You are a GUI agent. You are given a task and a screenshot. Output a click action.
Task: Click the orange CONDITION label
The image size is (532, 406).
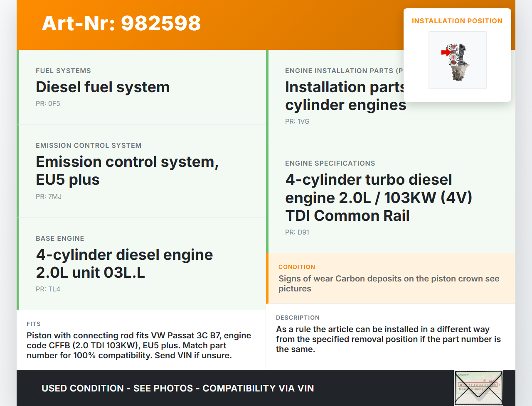tap(297, 267)
